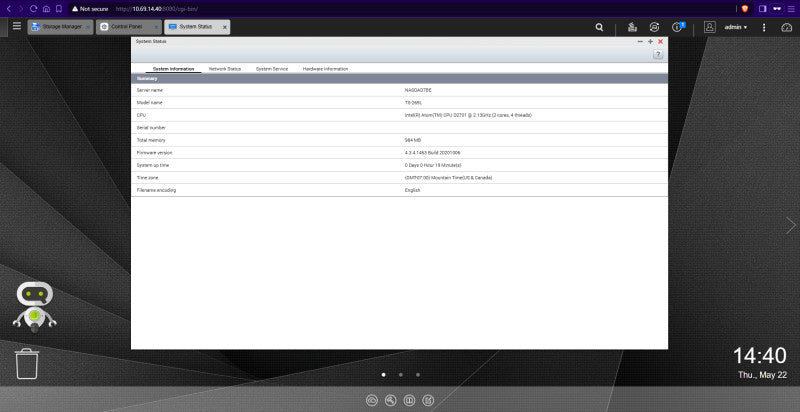Maximize the System Status window
The image size is (800, 412).
[650, 41]
